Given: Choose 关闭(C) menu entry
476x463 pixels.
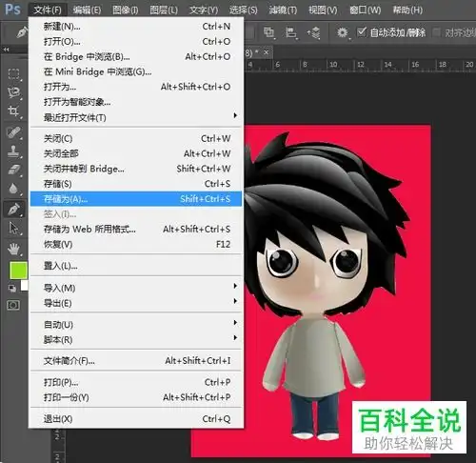Looking at the screenshot, I should point(136,138).
